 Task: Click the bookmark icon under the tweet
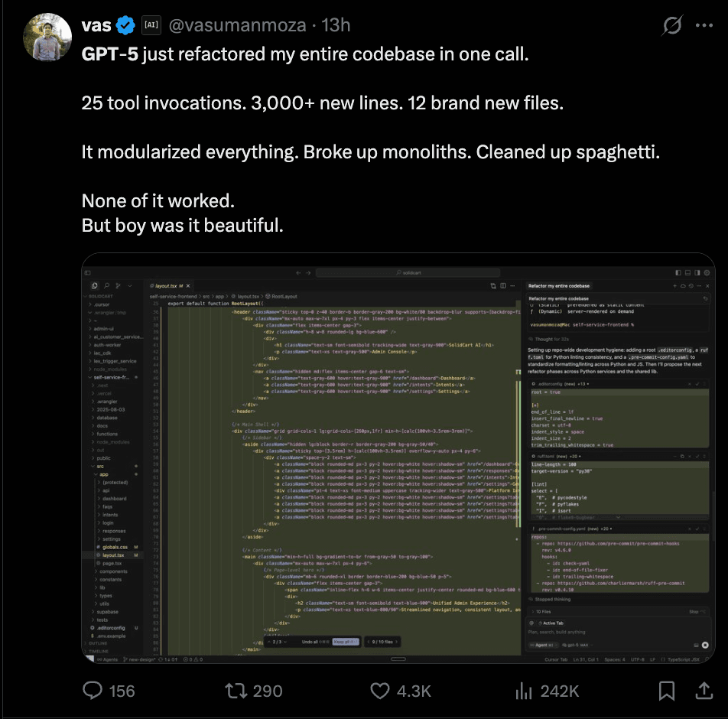click(667, 691)
